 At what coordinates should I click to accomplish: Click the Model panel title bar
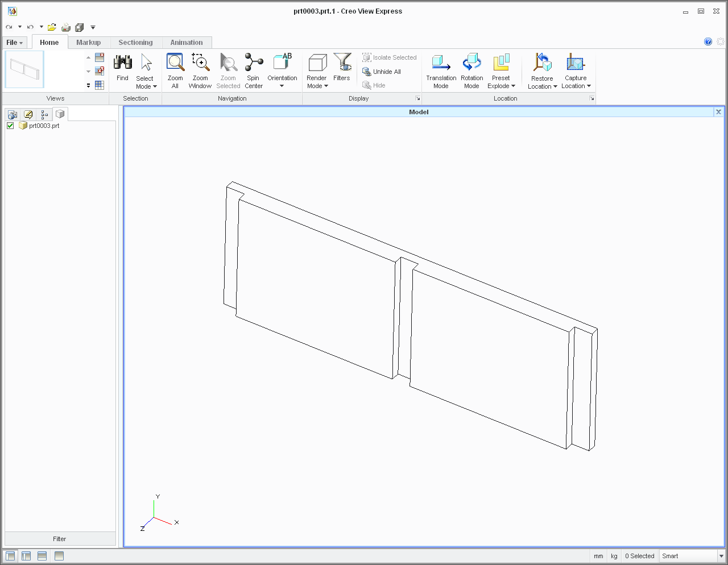click(419, 112)
